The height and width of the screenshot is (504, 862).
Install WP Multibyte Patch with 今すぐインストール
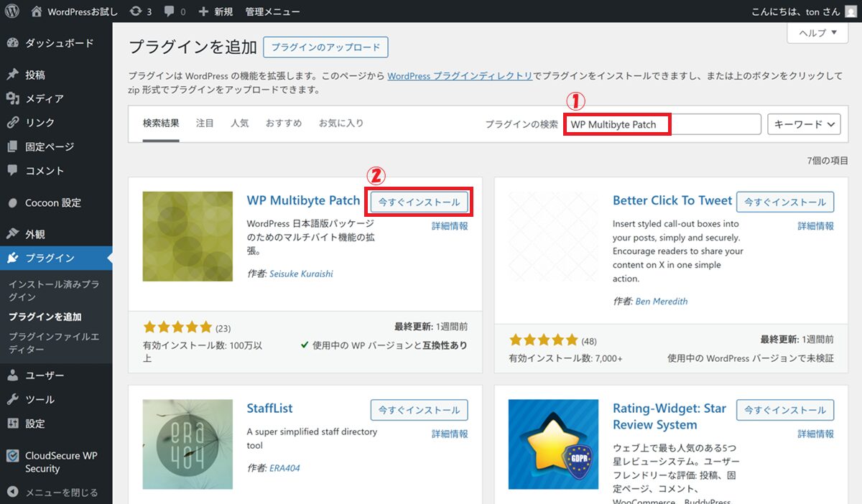tap(420, 202)
